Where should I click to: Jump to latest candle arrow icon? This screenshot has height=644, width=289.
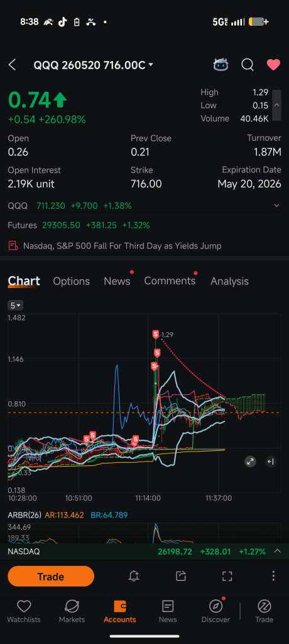(x=270, y=461)
